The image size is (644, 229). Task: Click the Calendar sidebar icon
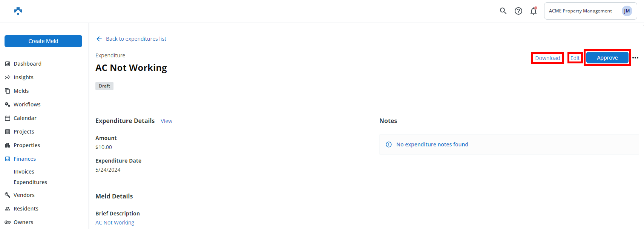(8, 118)
